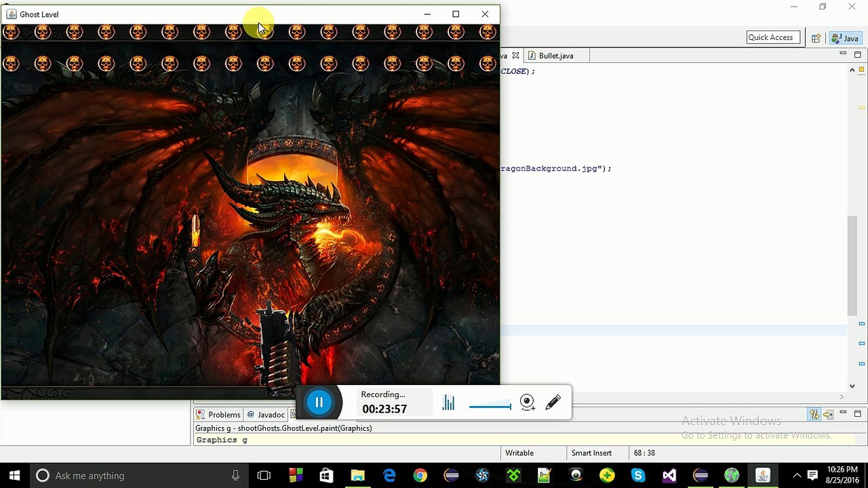Click the editor scroll-up arrow
The width and height of the screenshot is (868, 488).
(x=852, y=70)
